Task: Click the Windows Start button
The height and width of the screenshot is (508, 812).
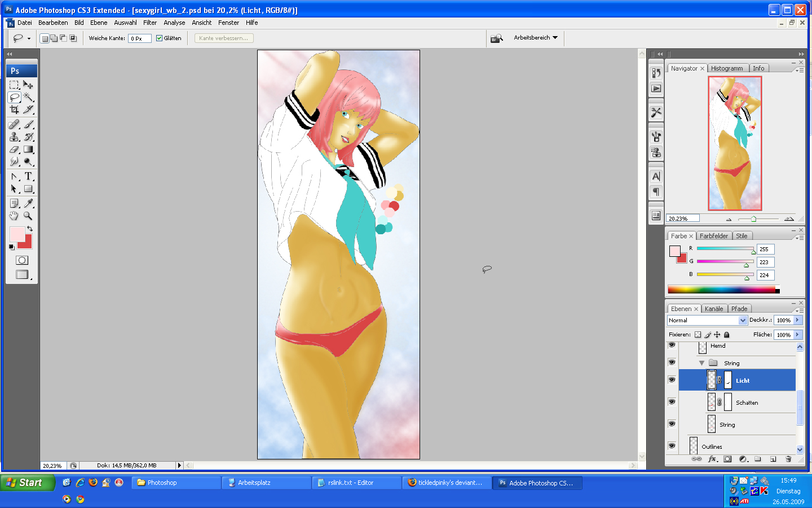Action: [27, 483]
